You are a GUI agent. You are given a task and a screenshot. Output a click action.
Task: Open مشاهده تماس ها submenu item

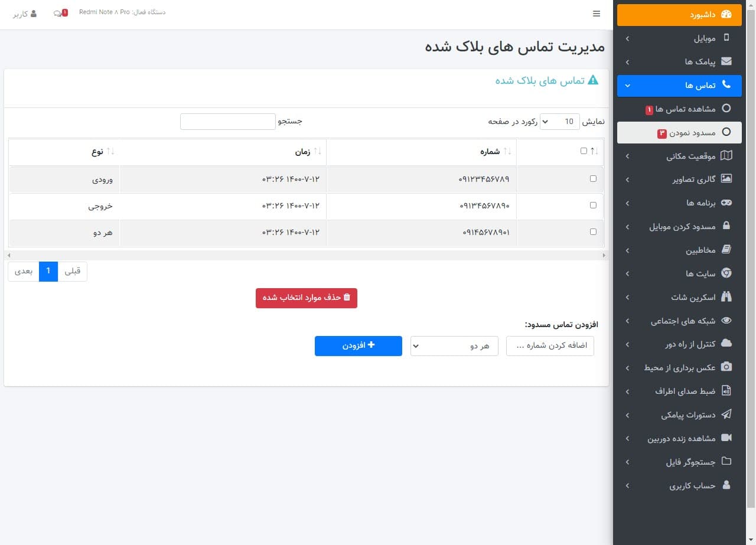(685, 109)
